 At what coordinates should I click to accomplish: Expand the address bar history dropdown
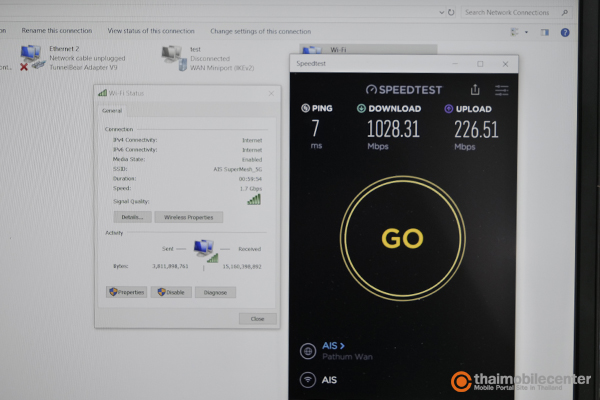click(x=441, y=12)
